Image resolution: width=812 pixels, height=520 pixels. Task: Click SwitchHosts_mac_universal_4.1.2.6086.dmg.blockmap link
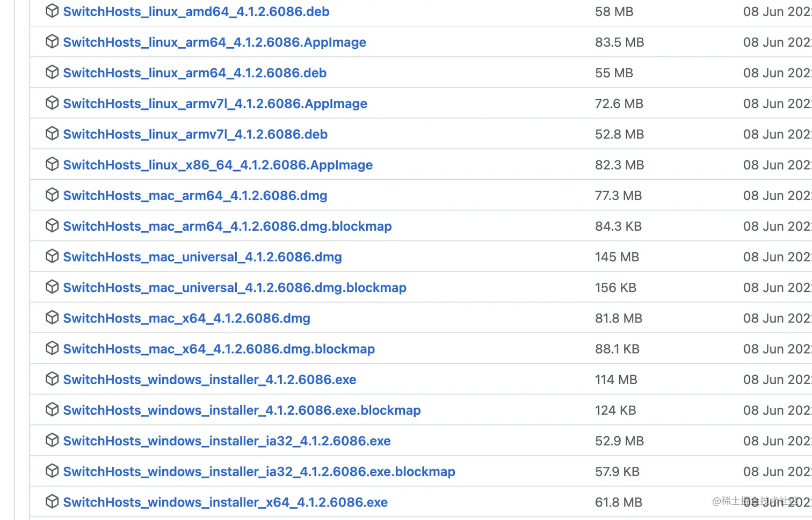click(x=235, y=287)
